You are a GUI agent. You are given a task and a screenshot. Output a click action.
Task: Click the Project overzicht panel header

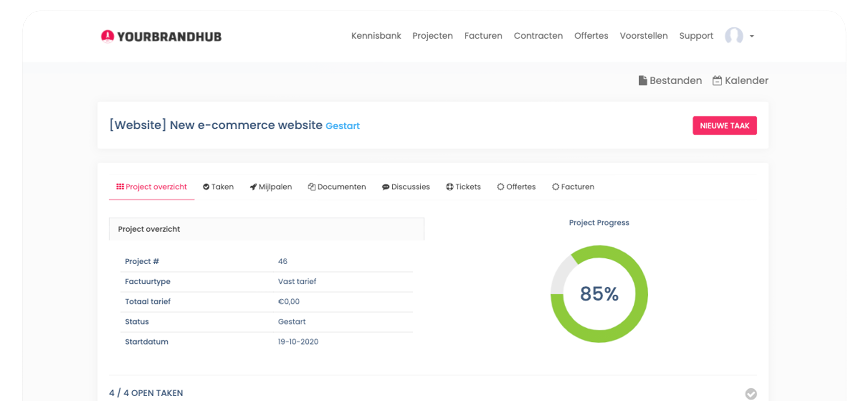[x=266, y=229]
